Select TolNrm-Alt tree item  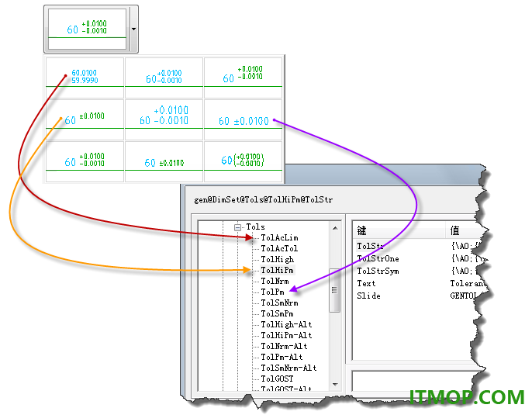[x=284, y=347]
